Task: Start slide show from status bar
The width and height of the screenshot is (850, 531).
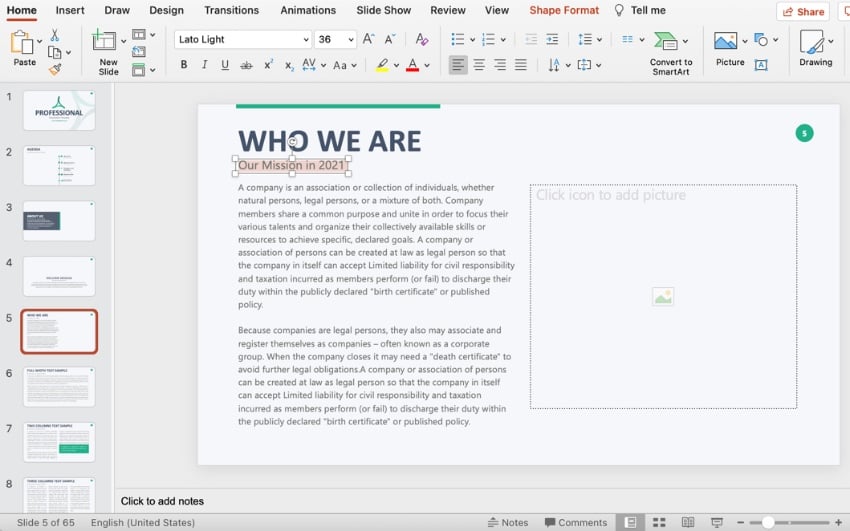Action: point(716,522)
